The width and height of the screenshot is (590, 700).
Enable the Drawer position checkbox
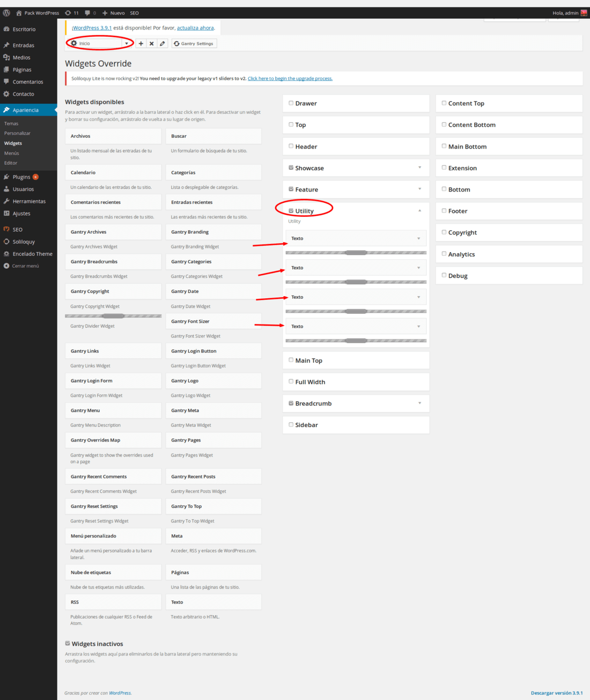(291, 103)
